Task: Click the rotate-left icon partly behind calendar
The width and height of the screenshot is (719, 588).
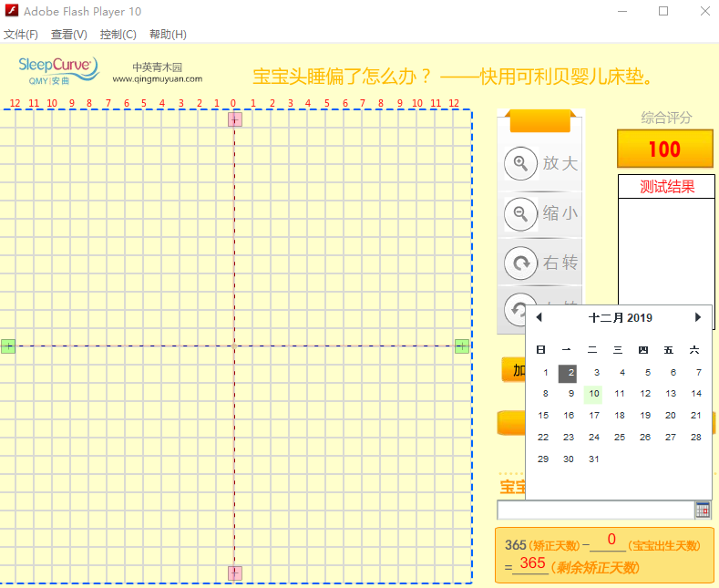Action: coord(515,310)
